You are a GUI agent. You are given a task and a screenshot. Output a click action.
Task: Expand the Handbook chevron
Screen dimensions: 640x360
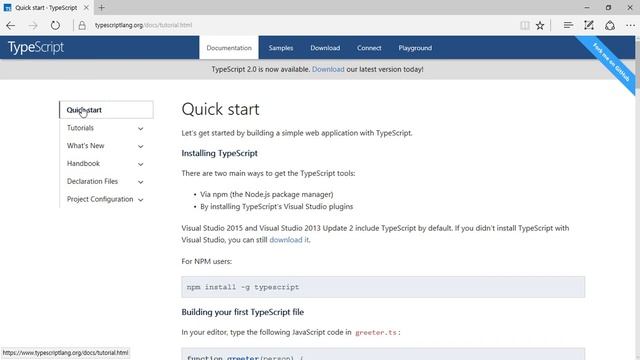tap(140, 164)
